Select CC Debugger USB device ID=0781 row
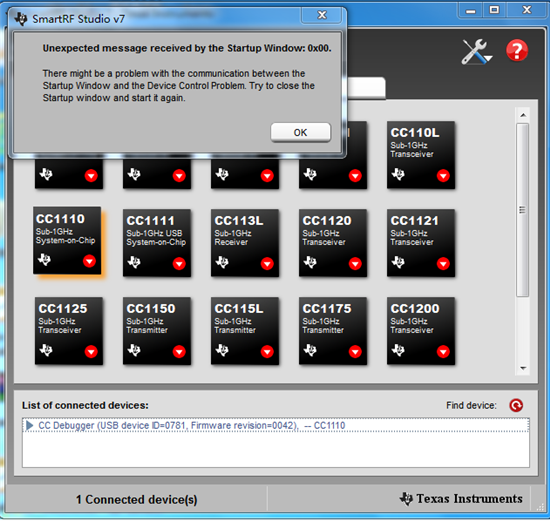 pyautogui.click(x=276, y=425)
